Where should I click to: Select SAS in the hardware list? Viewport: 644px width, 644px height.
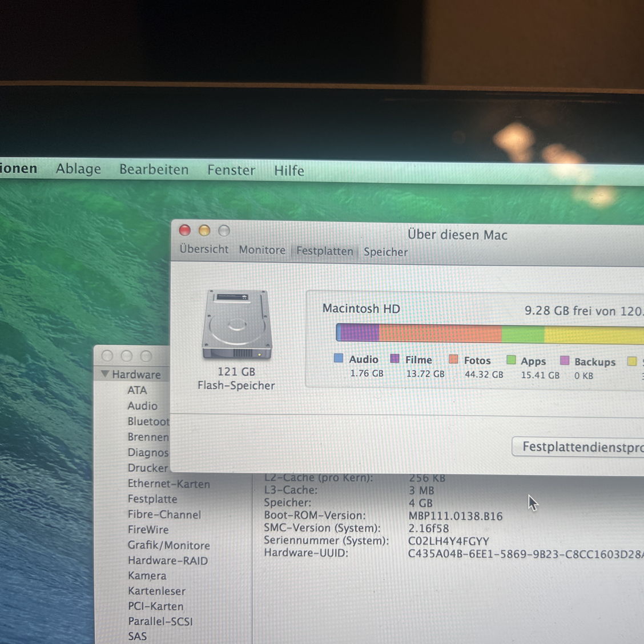click(x=137, y=636)
